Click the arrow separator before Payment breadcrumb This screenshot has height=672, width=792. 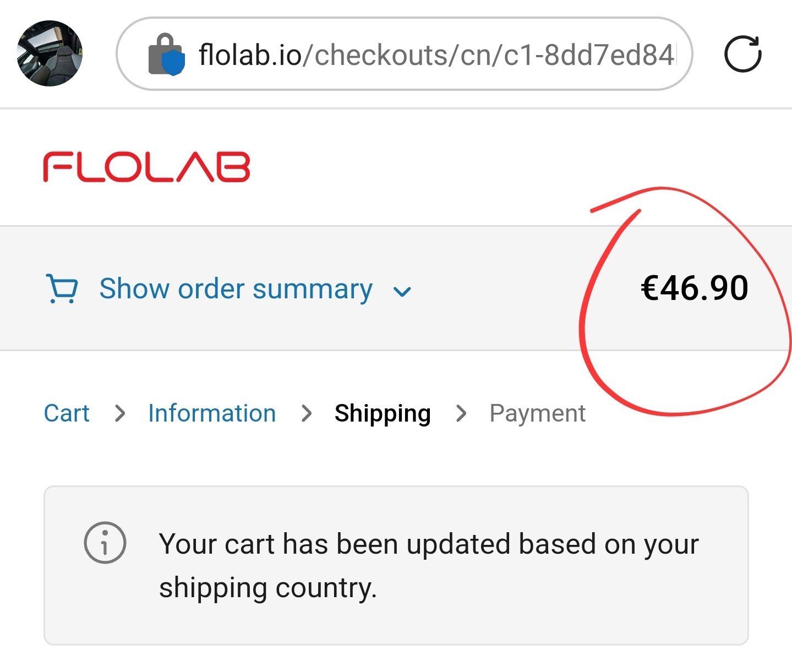pos(461,413)
